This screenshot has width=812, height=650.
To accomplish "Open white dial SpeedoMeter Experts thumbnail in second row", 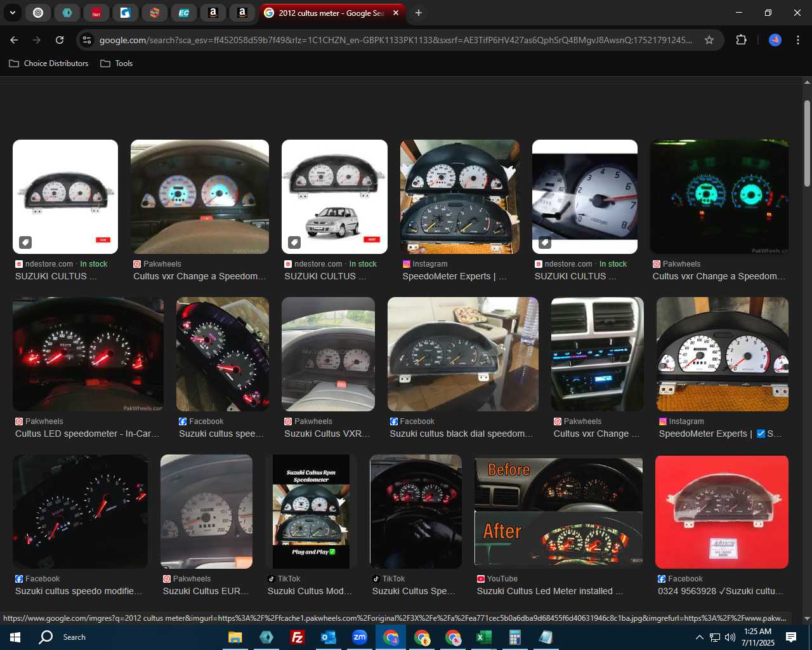I will coord(723,354).
